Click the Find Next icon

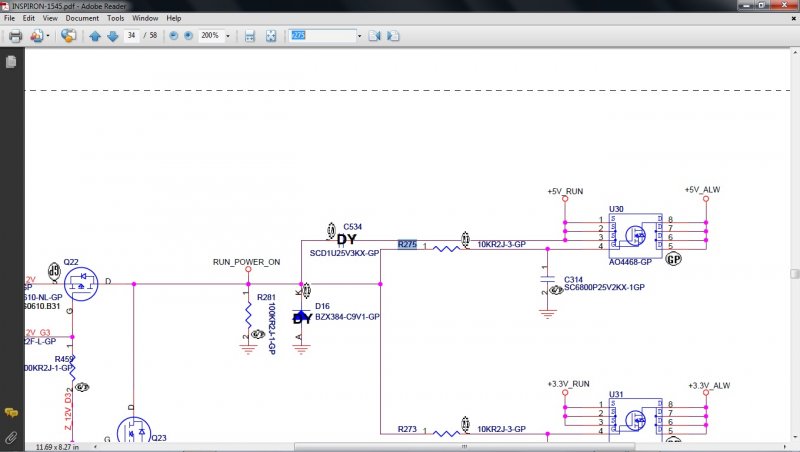(393, 36)
